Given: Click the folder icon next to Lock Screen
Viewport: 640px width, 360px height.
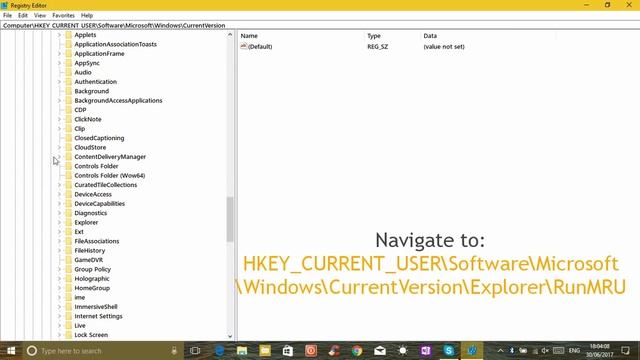Looking at the screenshot, I should pyautogui.click(x=69, y=335).
